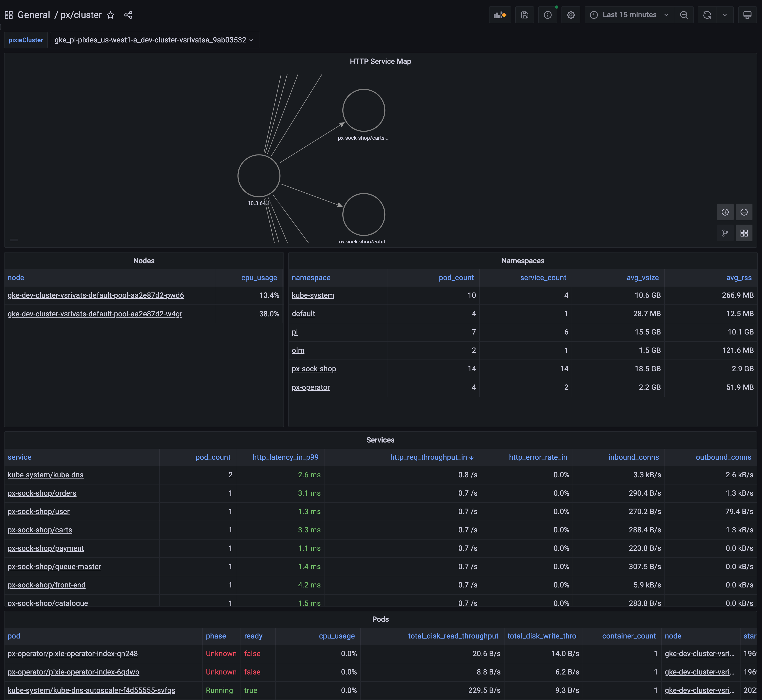Click the Add panel icon
This screenshot has height=700, width=762.
click(x=499, y=15)
